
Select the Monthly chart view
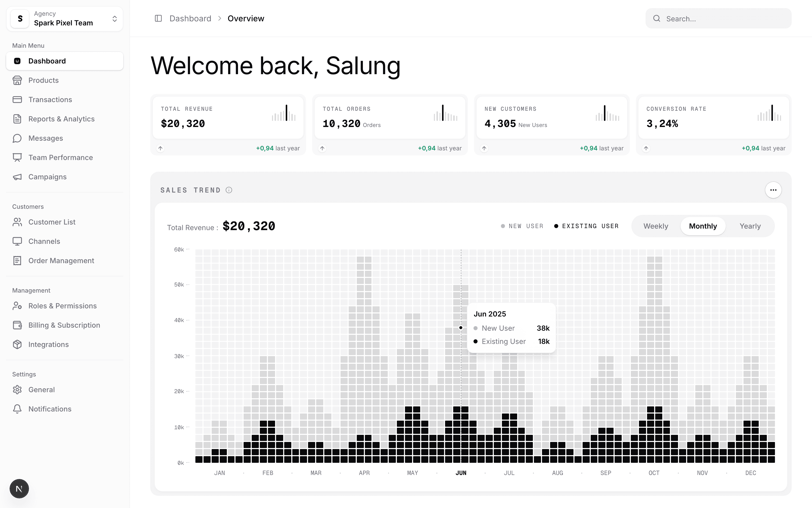click(703, 226)
